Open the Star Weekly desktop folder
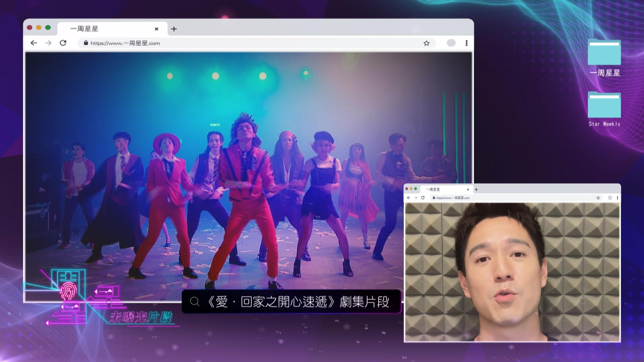The height and width of the screenshot is (362, 644). 604,109
